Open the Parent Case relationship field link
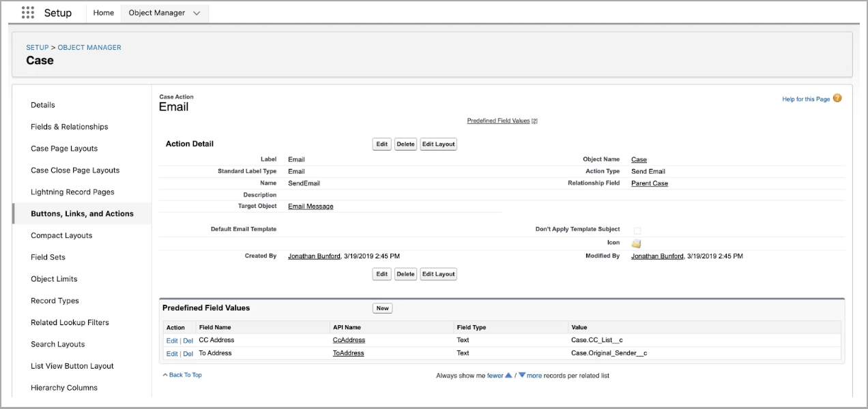The height and width of the screenshot is (409, 868). point(649,183)
